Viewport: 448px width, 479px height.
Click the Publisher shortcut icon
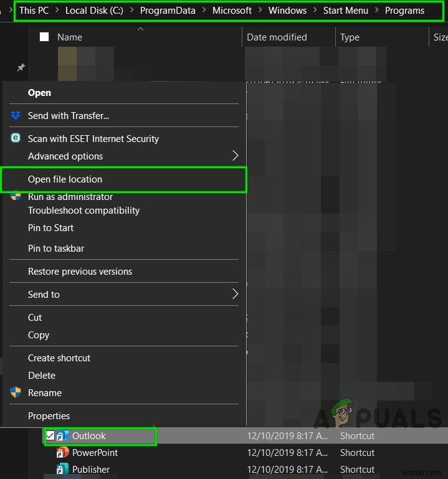click(63, 469)
